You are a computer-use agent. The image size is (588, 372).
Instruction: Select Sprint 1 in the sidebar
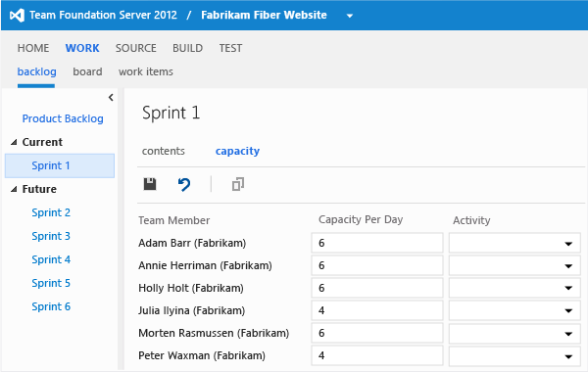(60, 165)
